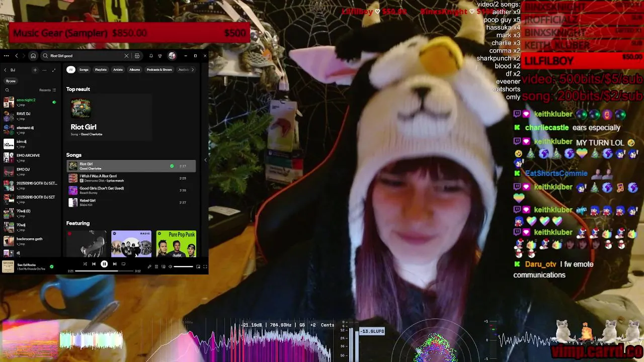This screenshot has height=362, width=644.
Task: Pause the current song
Action: click(104, 264)
